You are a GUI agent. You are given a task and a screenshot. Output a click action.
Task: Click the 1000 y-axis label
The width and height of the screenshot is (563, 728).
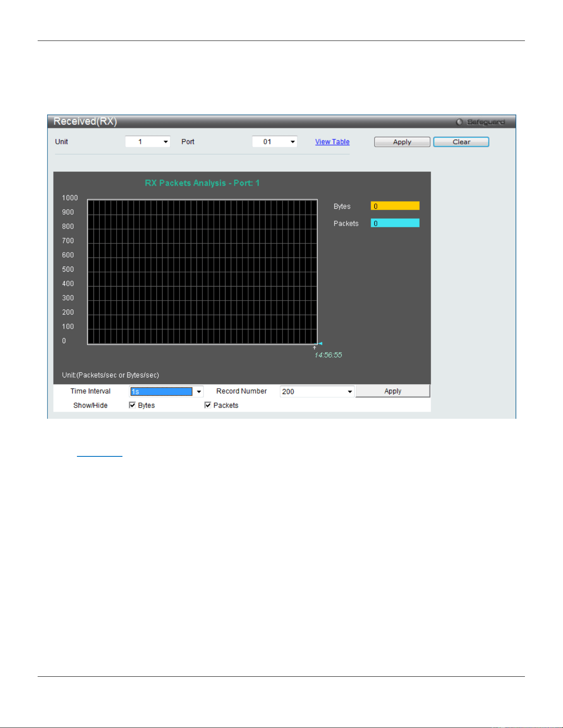(x=70, y=198)
